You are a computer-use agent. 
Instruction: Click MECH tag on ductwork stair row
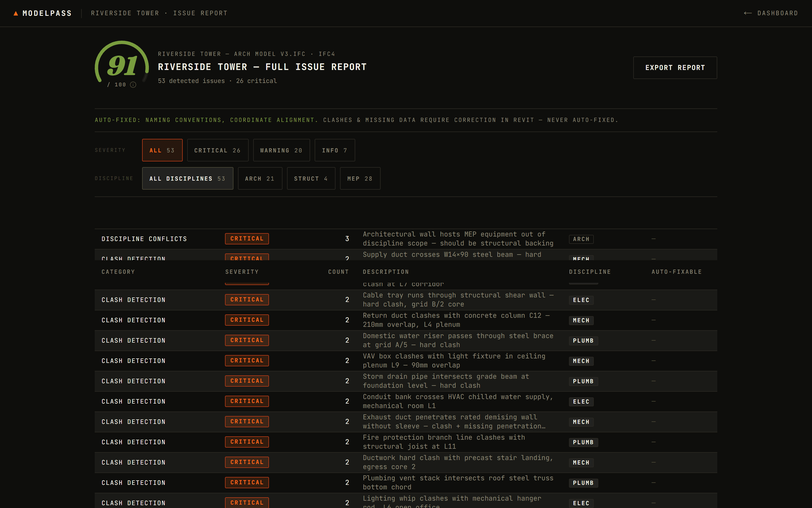point(581,463)
